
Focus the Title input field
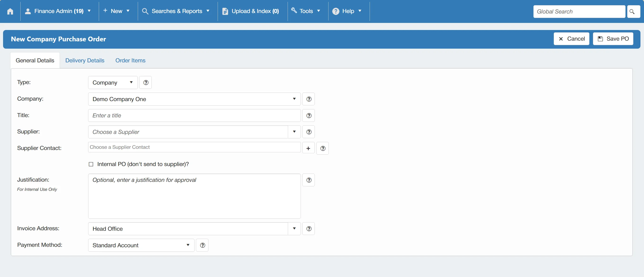[194, 115]
